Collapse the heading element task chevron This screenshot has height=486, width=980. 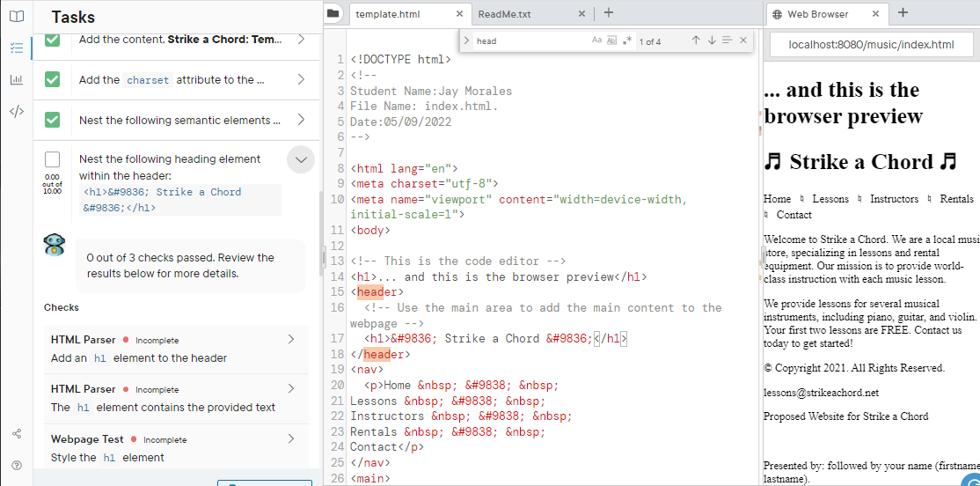tap(301, 159)
